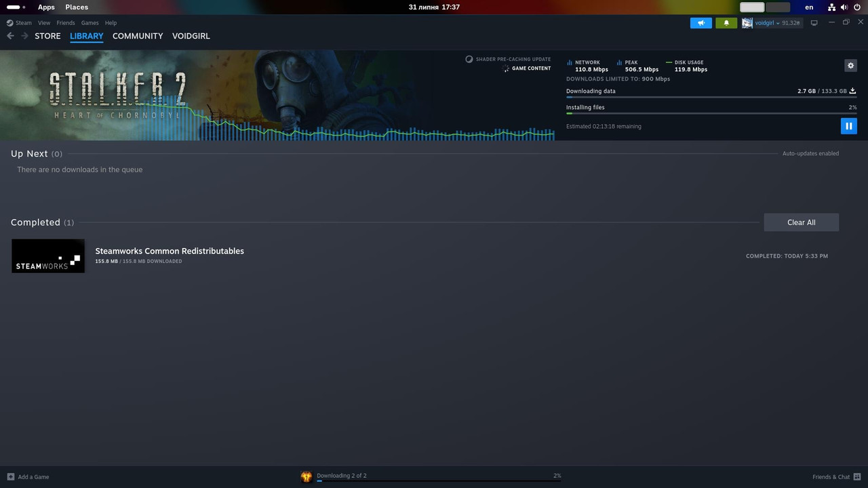Click the activities pill in top panel
Image resolution: width=868 pixels, height=488 pixels.
point(16,7)
